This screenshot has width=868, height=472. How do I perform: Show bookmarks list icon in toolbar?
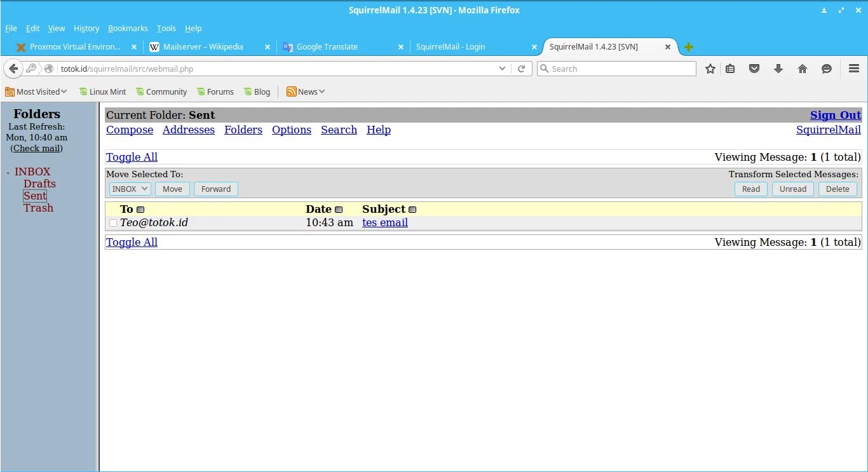coord(730,69)
